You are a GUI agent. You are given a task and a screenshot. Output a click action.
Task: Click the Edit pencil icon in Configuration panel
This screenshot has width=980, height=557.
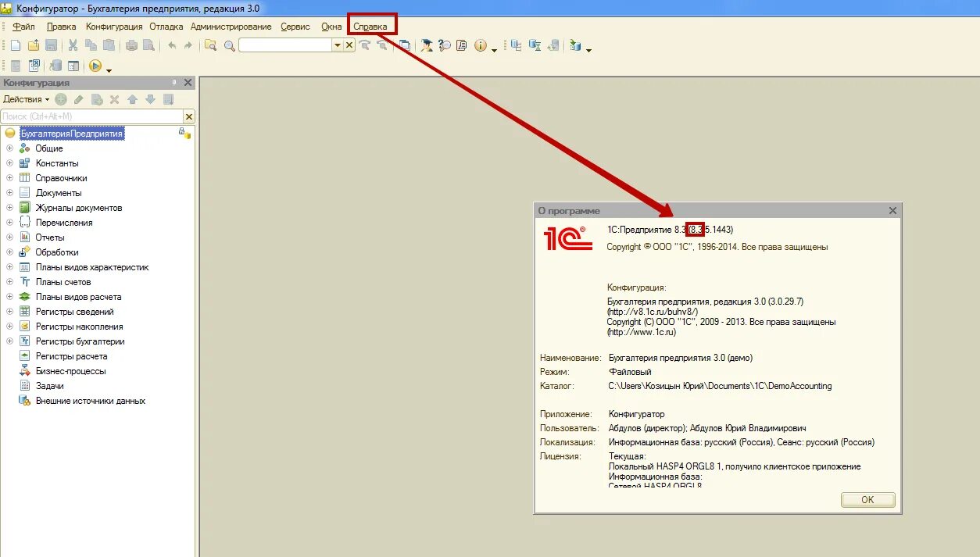point(79,99)
